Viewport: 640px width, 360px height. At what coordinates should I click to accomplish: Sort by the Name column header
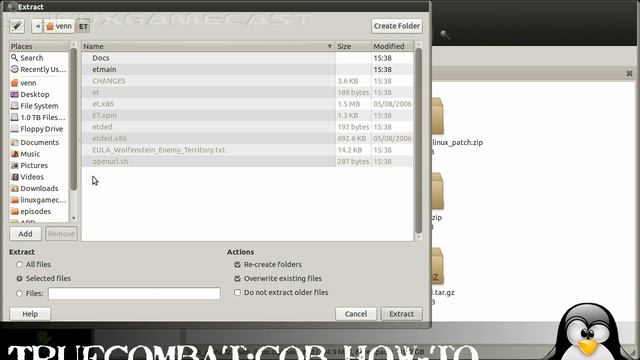click(208, 47)
